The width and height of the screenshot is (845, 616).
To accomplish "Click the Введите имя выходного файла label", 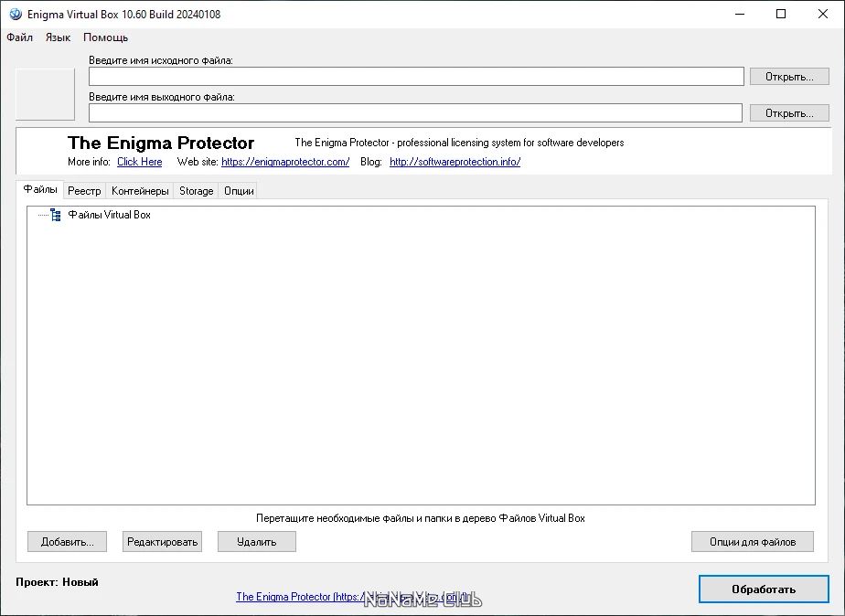I will [162, 97].
